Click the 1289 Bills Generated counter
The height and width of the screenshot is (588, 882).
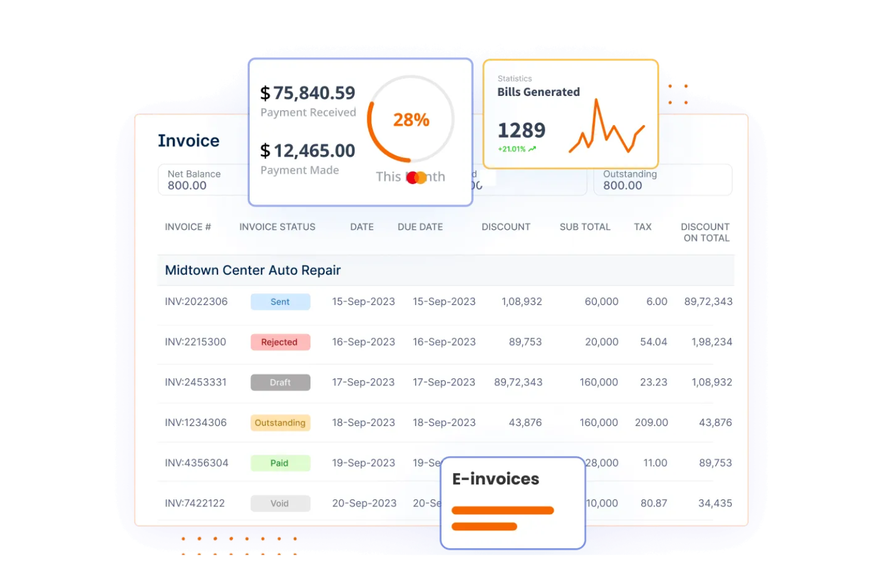(521, 130)
